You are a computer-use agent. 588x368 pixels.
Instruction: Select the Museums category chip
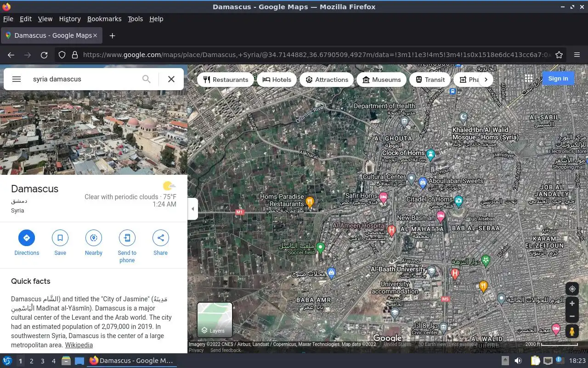[x=381, y=80]
